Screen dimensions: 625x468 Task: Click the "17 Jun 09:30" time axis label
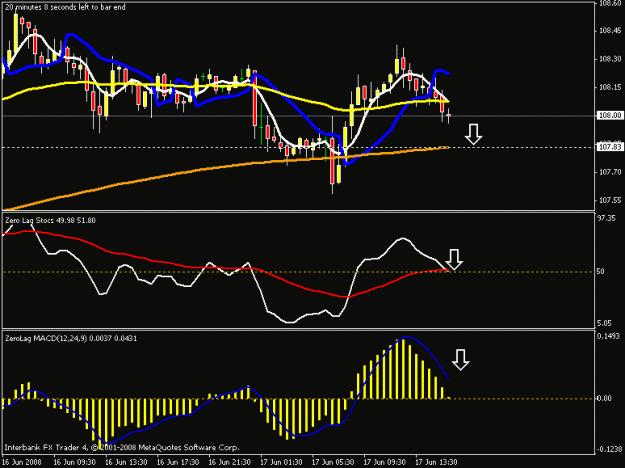pos(385,462)
